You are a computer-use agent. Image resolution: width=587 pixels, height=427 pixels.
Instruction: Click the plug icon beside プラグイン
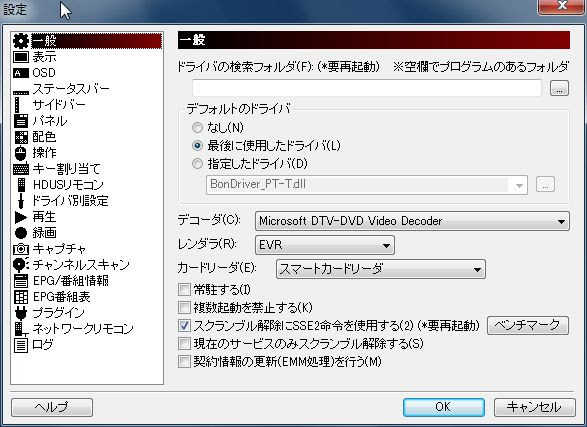pyautogui.click(x=21, y=313)
